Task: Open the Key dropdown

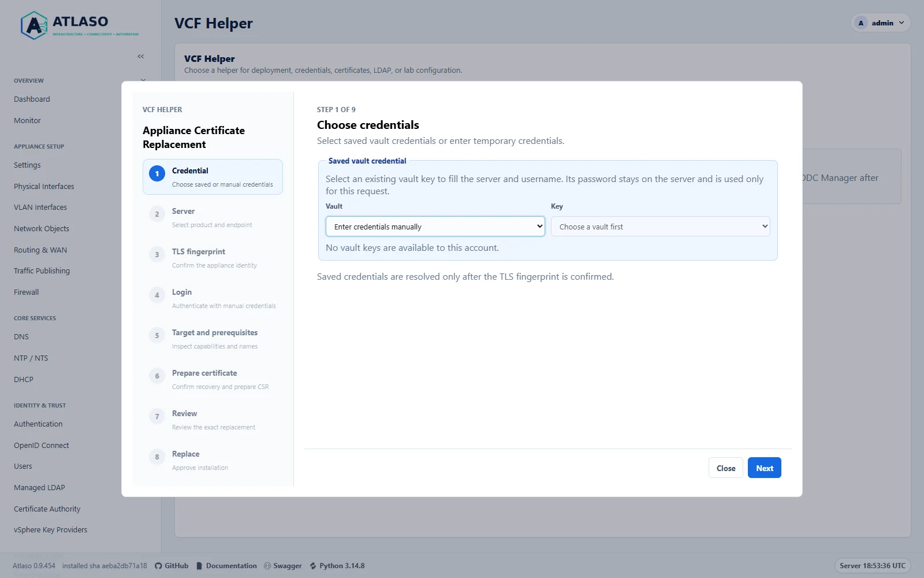Action: pyautogui.click(x=661, y=227)
